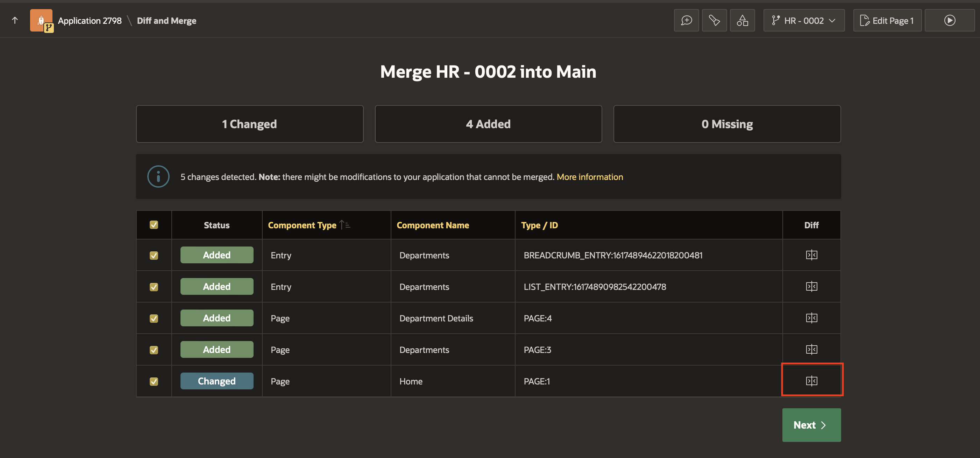Screen dimensions: 980x458
Task: Expand the HR - 0002 branch dropdown
Action: (x=803, y=21)
